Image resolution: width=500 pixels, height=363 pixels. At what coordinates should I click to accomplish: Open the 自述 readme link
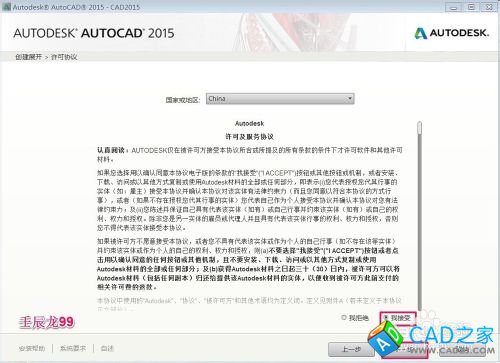point(107,348)
